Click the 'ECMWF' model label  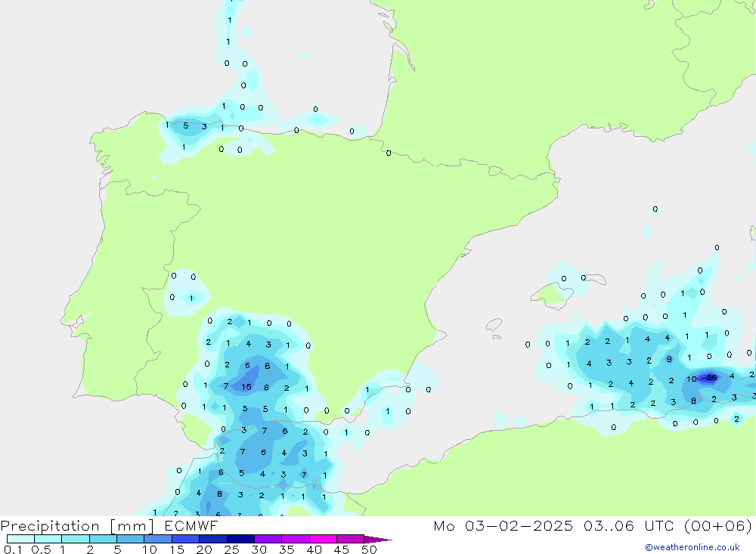(191, 526)
